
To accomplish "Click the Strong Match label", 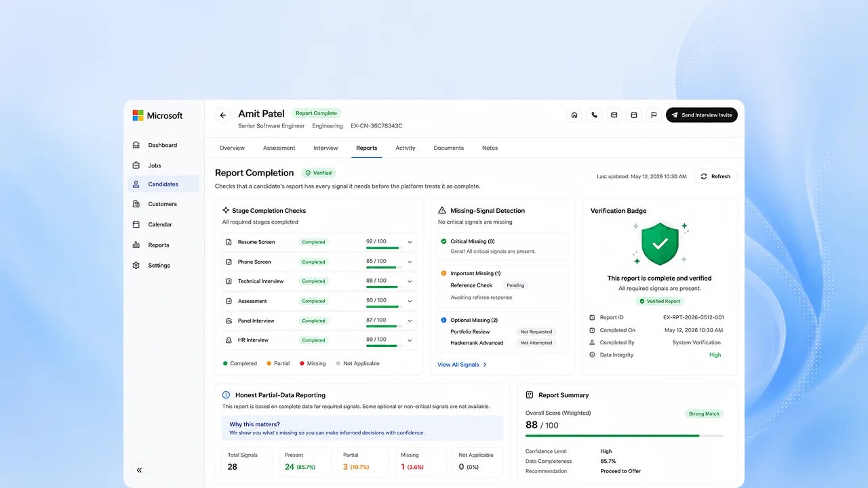I will [x=705, y=413].
